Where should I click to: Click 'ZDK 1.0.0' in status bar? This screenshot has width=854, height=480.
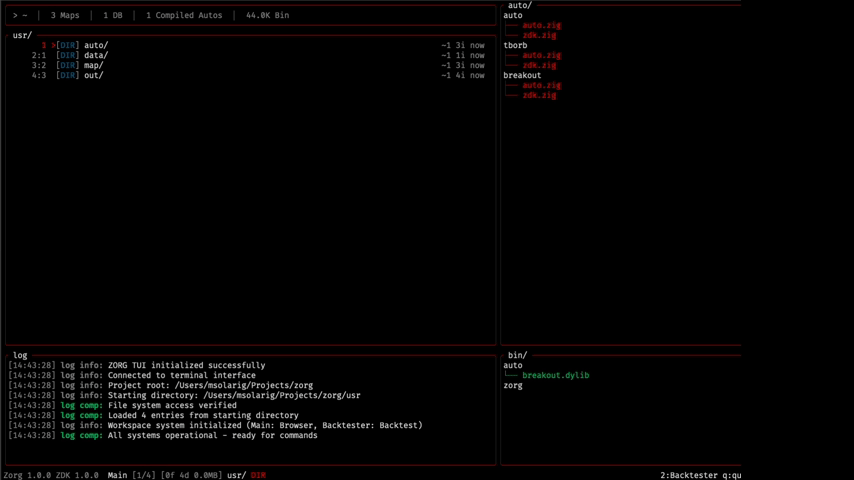(77, 475)
